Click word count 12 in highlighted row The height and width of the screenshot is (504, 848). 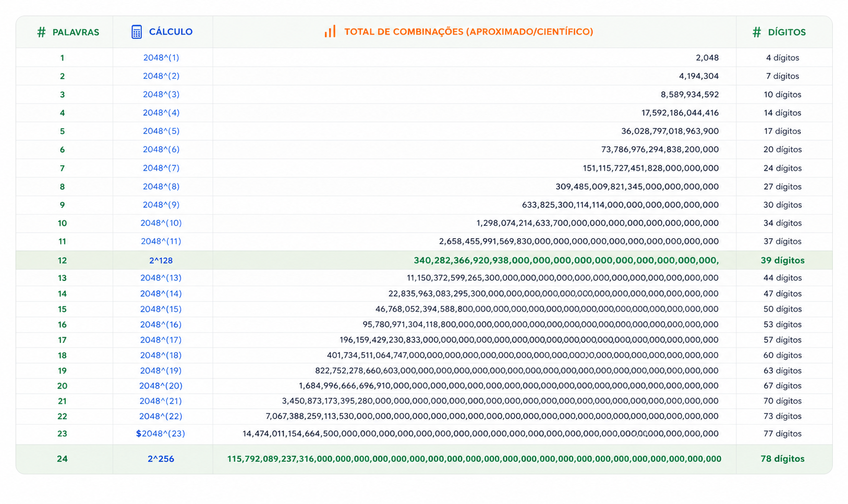(x=62, y=260)
